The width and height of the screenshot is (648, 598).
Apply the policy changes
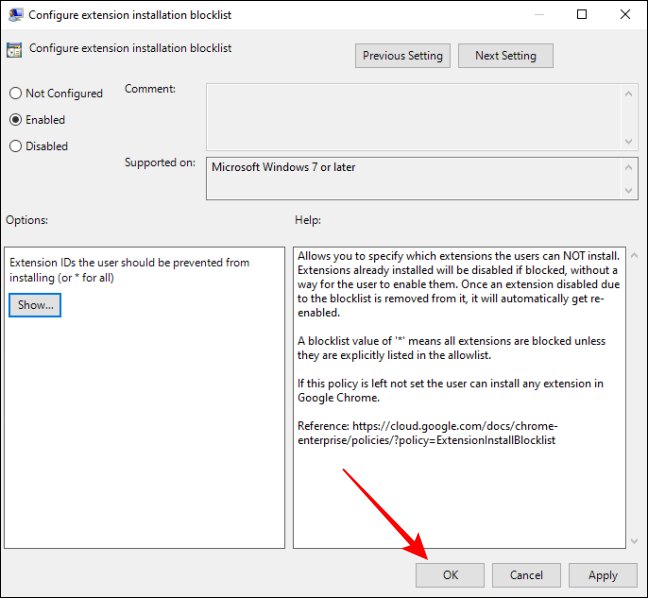603,575
